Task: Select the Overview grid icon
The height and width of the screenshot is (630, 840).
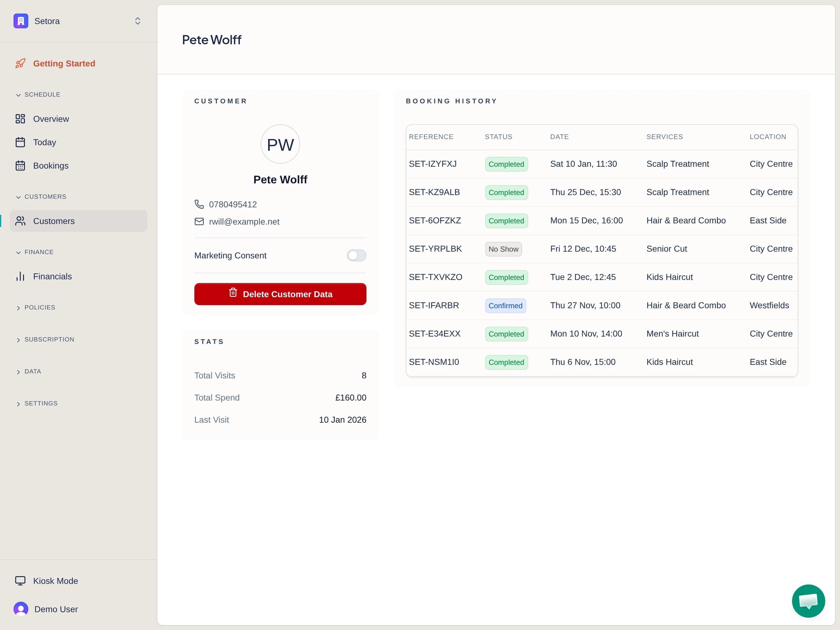Action: [x=21, y=118]
